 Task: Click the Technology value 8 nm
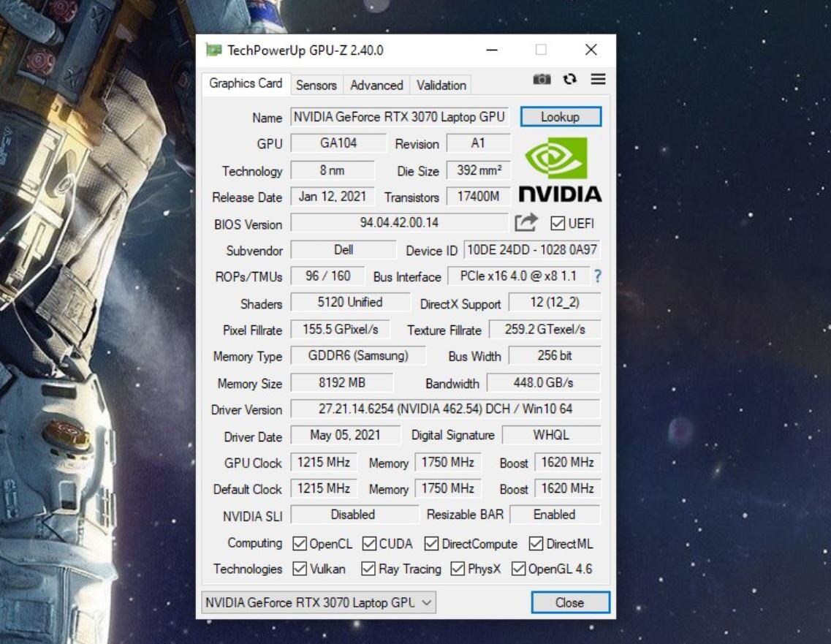pyautogui.click(x=333, y=170)
